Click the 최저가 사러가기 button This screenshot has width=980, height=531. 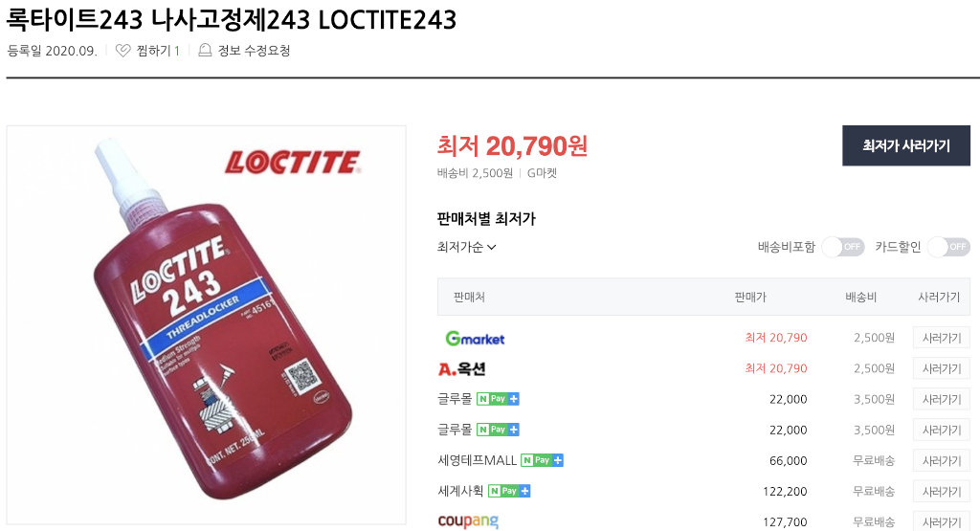pos(906,145)
